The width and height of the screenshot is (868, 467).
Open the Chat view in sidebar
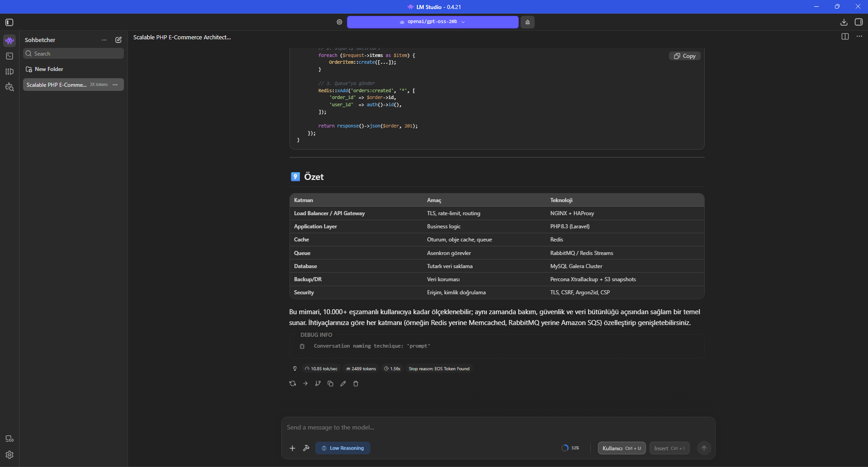[x=9, y=41]
